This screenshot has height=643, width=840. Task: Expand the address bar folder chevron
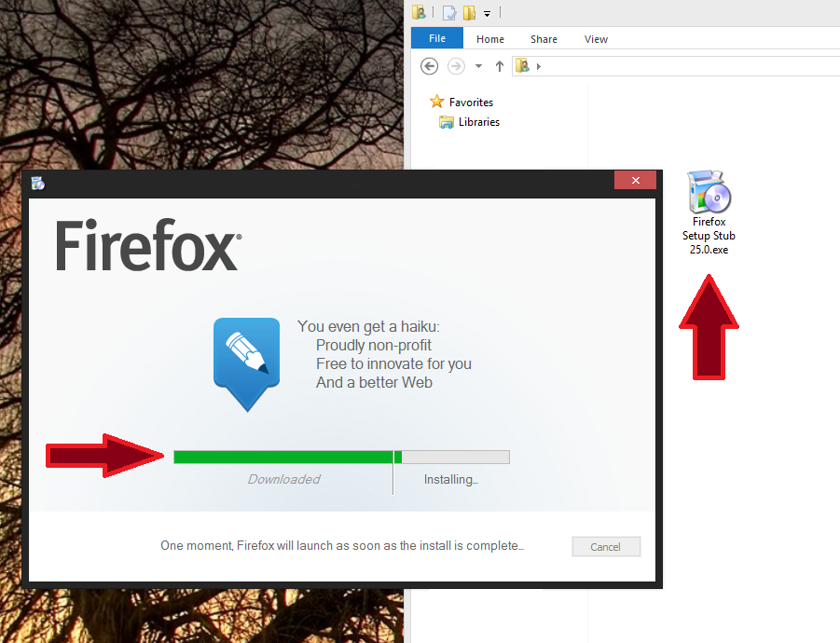click(538, 66)
